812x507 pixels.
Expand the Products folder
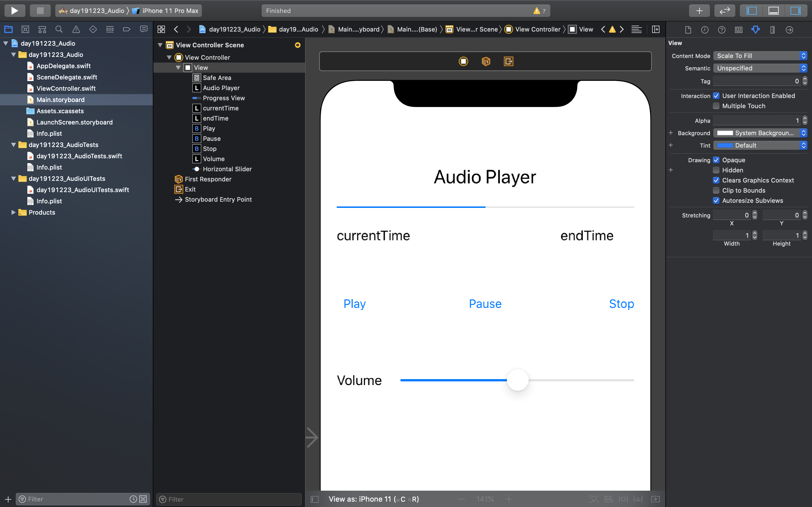tap(13, 212)
